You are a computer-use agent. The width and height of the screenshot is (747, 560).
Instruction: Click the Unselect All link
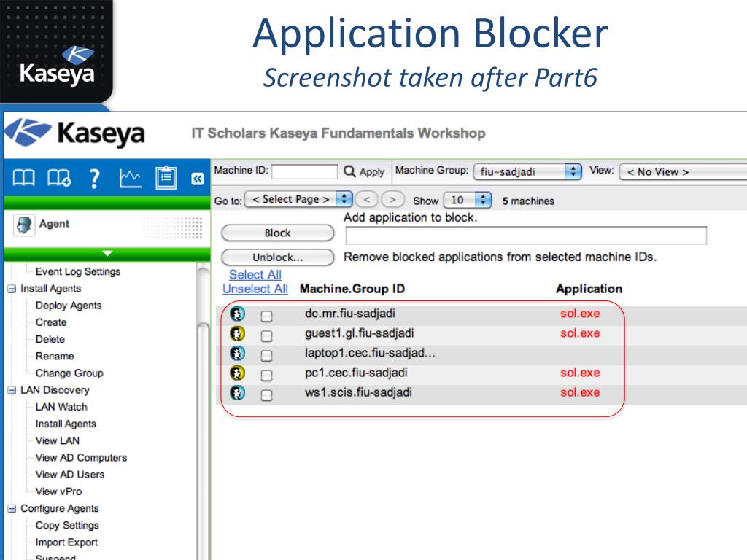(255, 289)
